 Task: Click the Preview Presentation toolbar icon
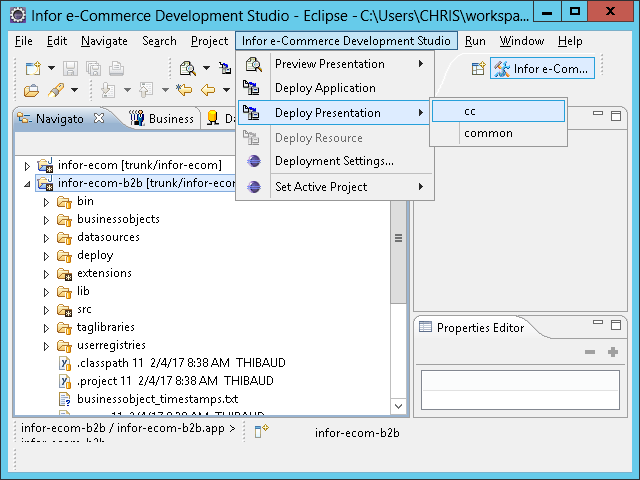[x=186, y=68]
